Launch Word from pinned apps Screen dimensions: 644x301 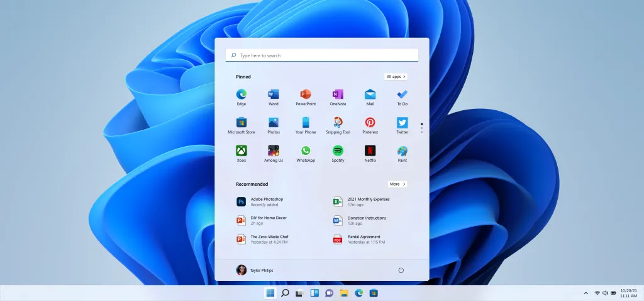click(x=274, y=94)
